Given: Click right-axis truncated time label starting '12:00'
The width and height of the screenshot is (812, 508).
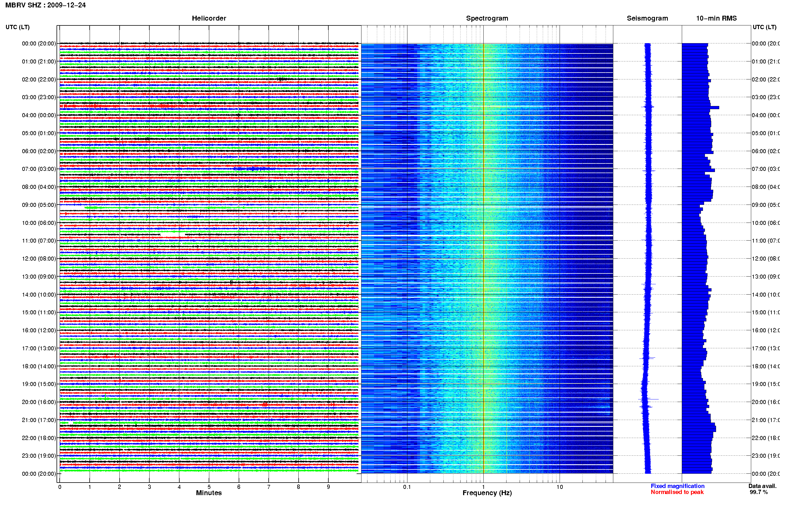Looking at the screenshot, I should 766,259.
